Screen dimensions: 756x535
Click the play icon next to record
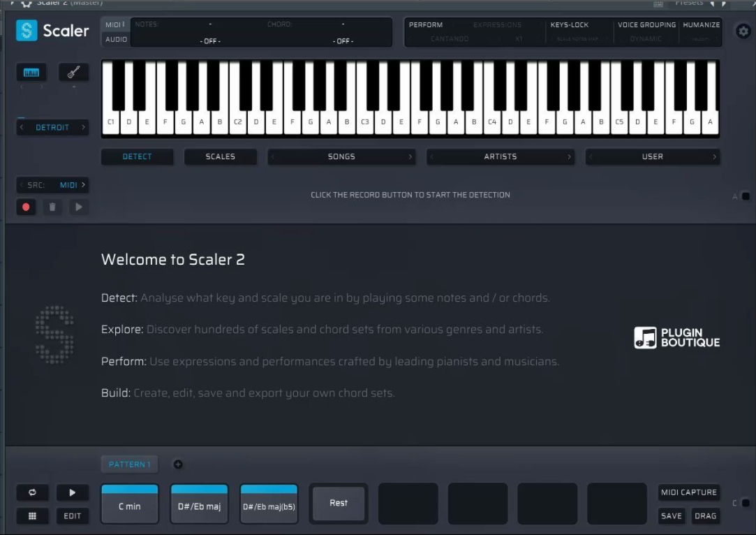click(79, 207)
